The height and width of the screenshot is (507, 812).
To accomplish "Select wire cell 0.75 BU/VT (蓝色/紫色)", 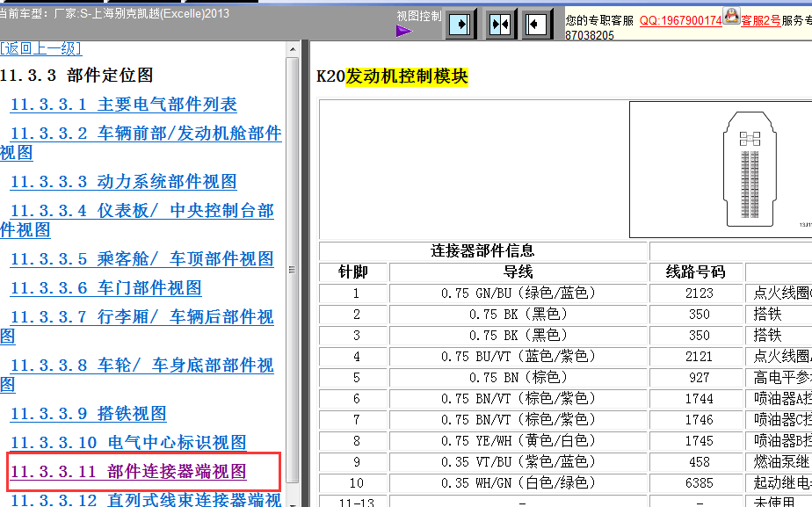I will pyautogui.click(x=518, y=357).
